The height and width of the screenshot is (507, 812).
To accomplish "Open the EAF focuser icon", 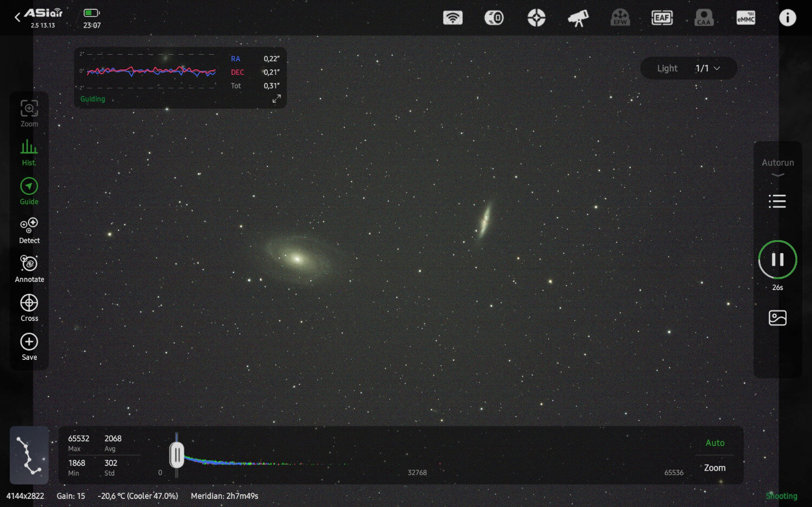I will (662, 18).
